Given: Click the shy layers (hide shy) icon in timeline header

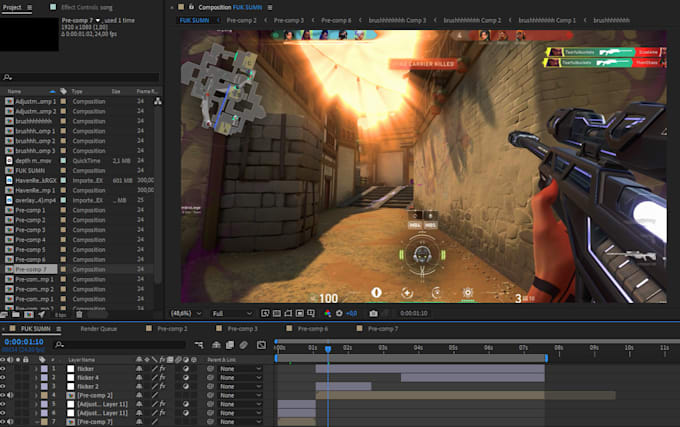Looking at the screenshot, I should (x=216, y=345).
